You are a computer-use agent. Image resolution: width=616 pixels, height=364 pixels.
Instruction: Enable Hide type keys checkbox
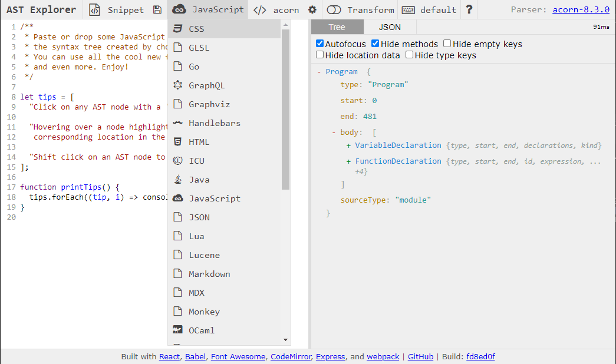(x=409, y=55)
